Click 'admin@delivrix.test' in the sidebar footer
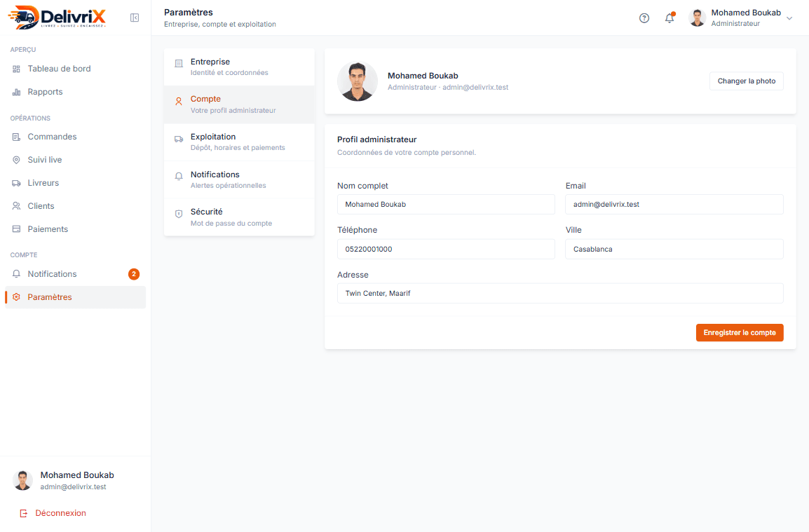Viewport: 809px width, 532px height. pos(74,487)
